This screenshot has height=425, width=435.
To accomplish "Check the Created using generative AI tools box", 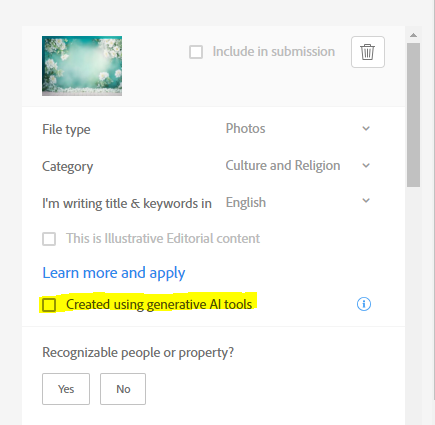I will tap(49, 305).
